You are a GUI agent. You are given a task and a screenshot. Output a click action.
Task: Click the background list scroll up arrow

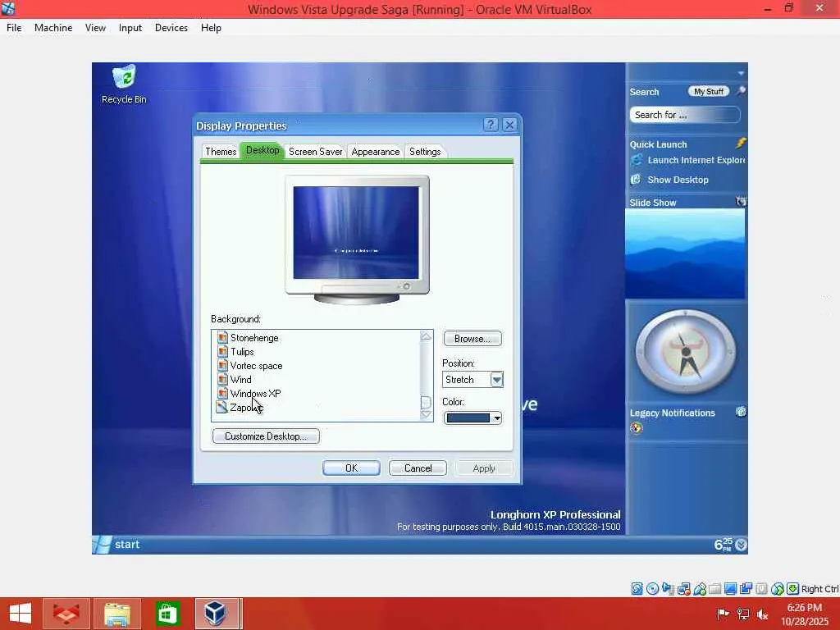pyautogui.click(x=426, y=336)
